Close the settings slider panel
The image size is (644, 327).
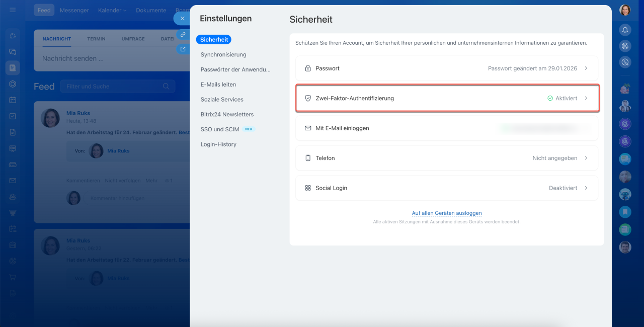[182, 19]
